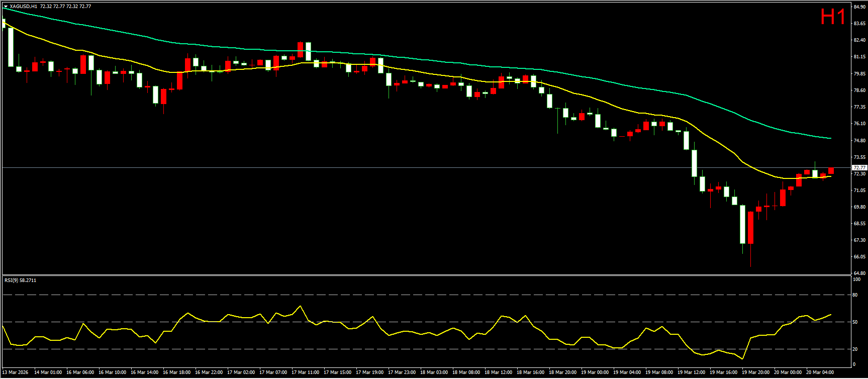Click the end of the green moving average
The width and height of the screenshot is (868, 379).
tap(830, 138)
